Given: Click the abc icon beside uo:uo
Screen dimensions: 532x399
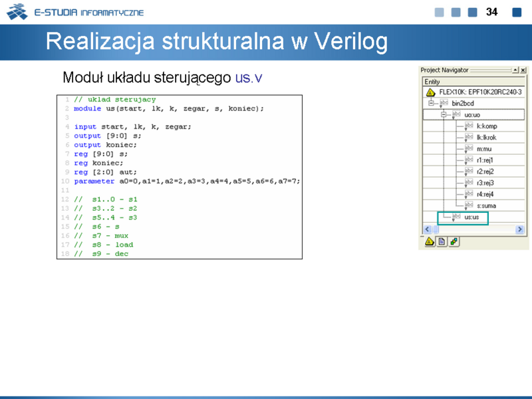Looking at the screenshot, I should 456,114.
